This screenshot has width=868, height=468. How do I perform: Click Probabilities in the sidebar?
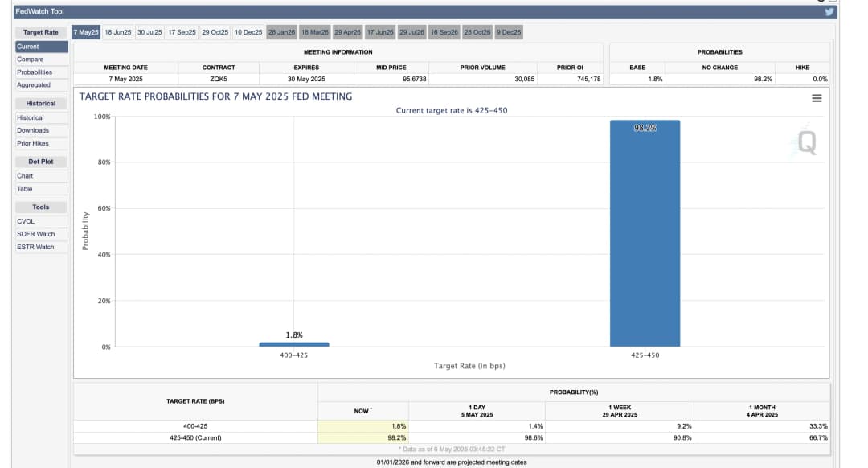[35, 72]
